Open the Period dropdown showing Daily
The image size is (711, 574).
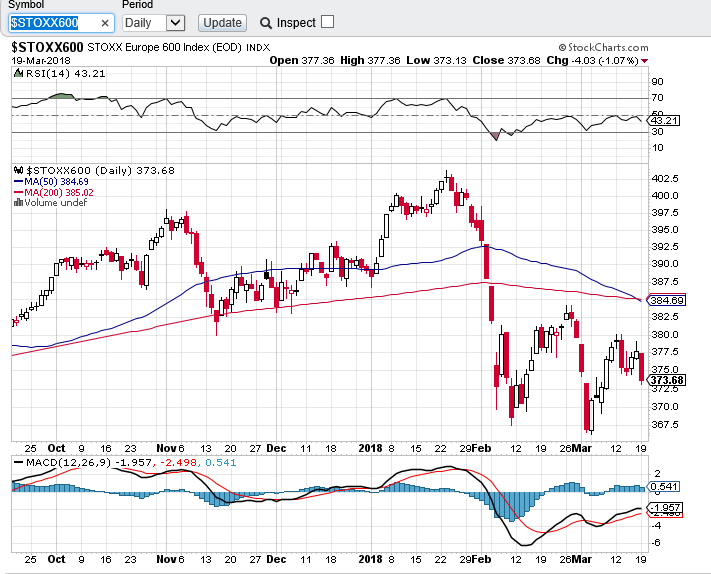[x=153, y=23]
